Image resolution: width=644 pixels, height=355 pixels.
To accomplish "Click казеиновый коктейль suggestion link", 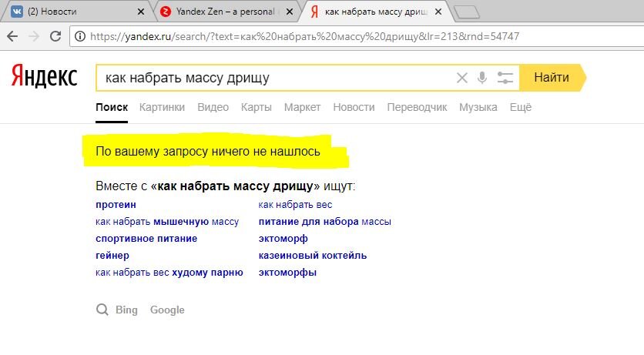I will [313, 255].
